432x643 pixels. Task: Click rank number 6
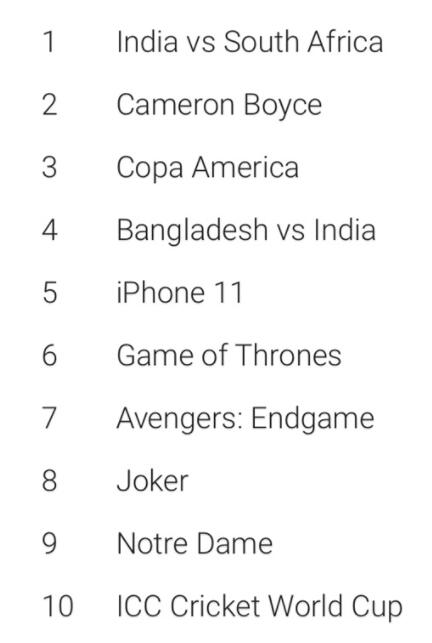[x=50, y=355]
